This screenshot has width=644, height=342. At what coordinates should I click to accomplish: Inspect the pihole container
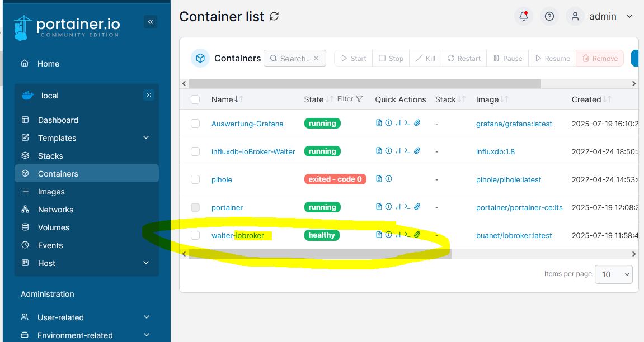pos(388,178)
